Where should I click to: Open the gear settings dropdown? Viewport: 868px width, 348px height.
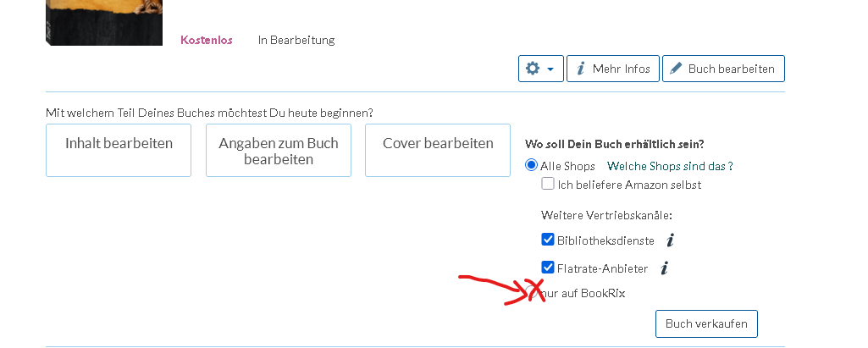tap(541, 69)
